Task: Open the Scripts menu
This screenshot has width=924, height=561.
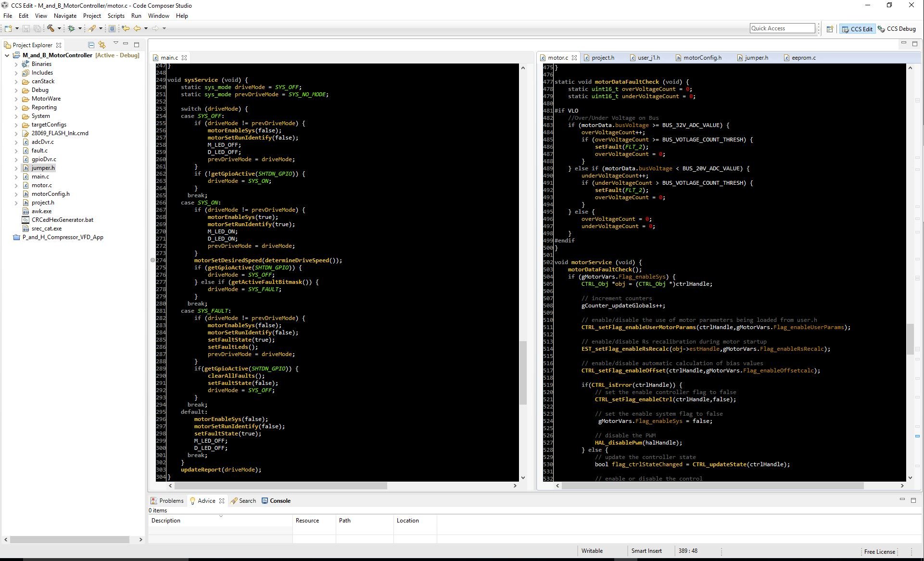Action: click(116, 16)
